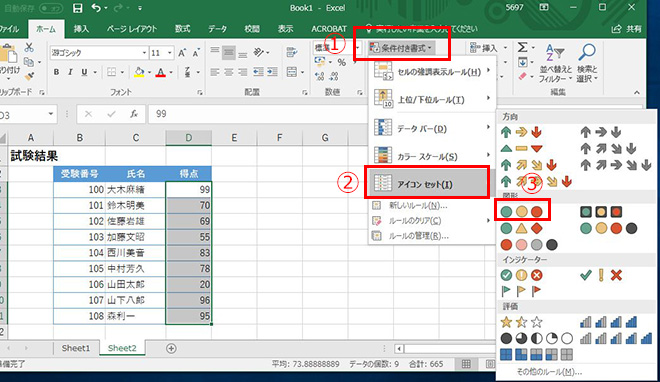
Task: Select column D header
Action: coord(189,138)
